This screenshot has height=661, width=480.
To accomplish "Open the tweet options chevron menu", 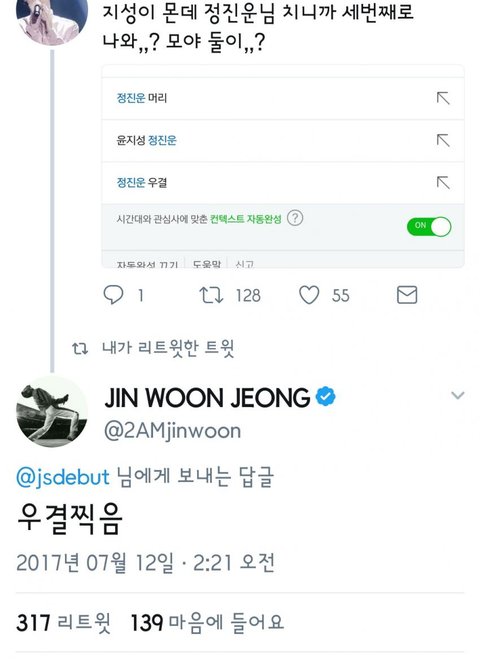I will 458,395.
